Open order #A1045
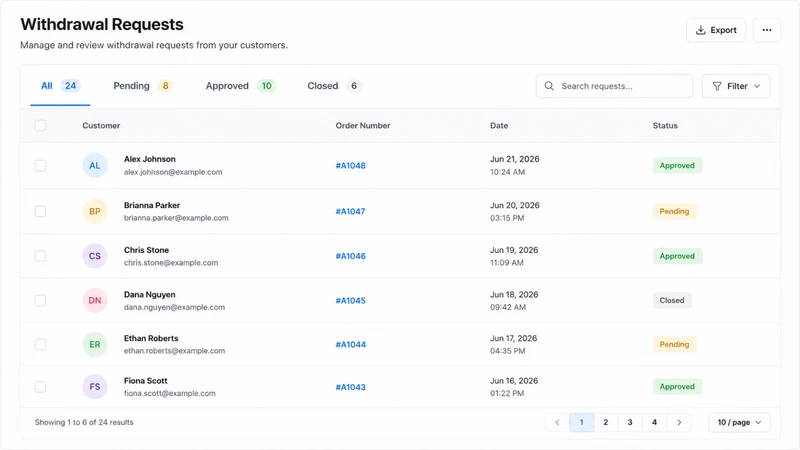Screen dimensions: 800x450 (351, 301)
